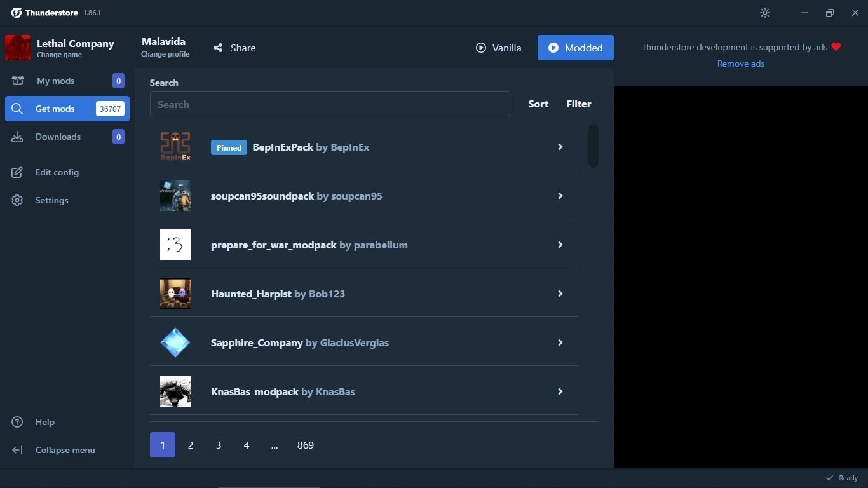Expand the Haunted_Harpist row chevron
The image size is (868, 488).
point(560,294)
